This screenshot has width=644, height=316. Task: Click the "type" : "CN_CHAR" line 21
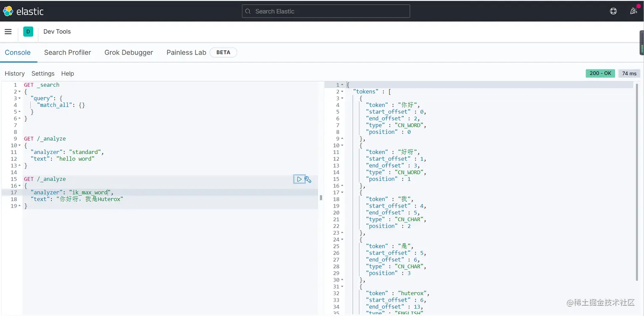396,219
